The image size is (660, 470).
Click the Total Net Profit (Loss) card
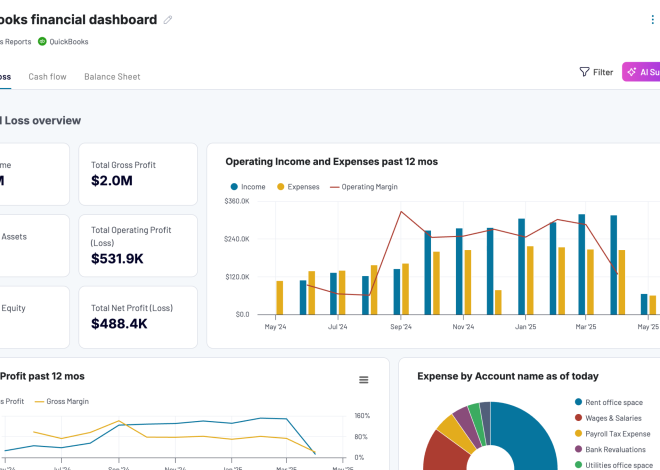[x=138, y=317]
